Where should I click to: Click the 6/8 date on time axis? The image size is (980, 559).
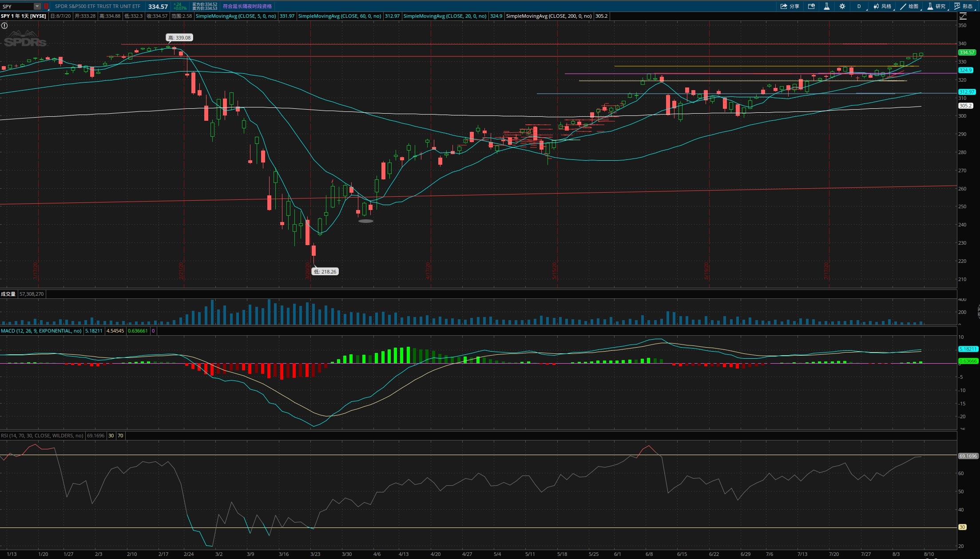(649, 554)
